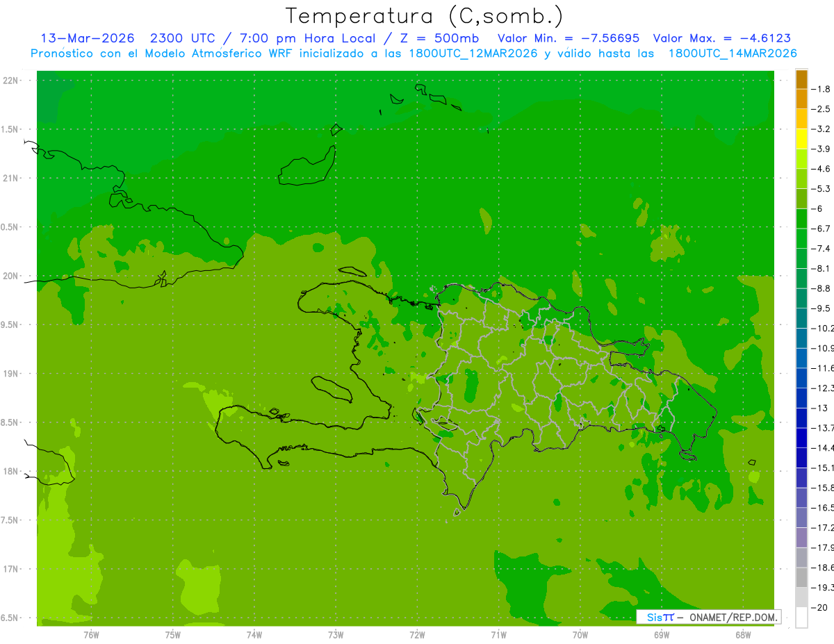Click the "Valor Max. = -4.6123" value
Viewport: 834px width, 644px height.
point(722,38)
